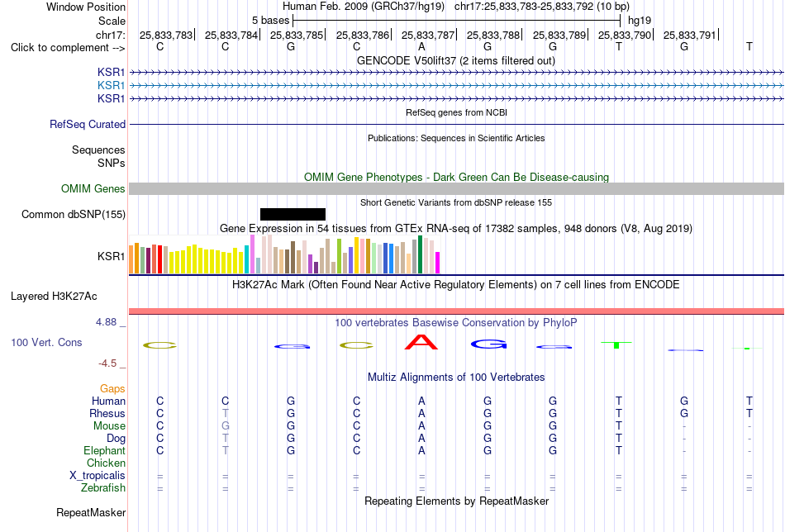Click position label 25,833,791
The width and height of the screenshot is (785, 532).
pos(690,35)
